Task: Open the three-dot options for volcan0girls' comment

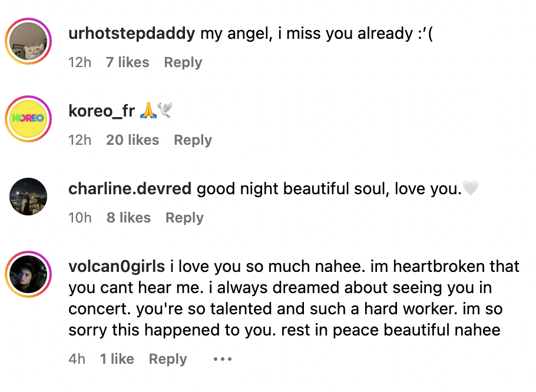Action: pyautogui.click(x=223, y=358)
